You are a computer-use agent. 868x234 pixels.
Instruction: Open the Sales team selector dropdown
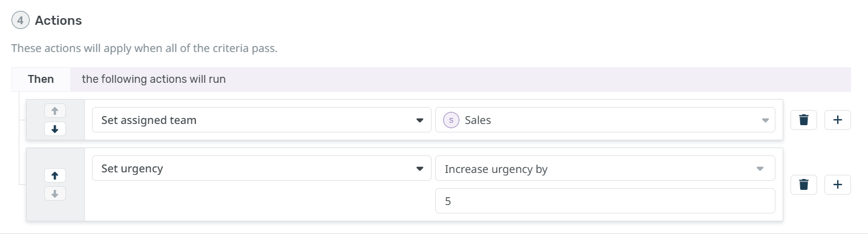coord(605,120)
